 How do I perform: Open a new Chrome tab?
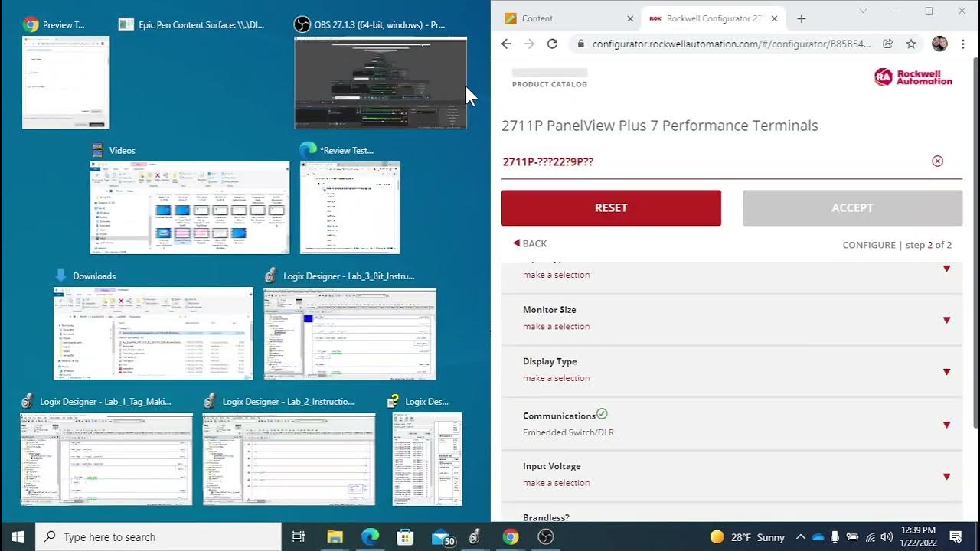tap(802, 18)
